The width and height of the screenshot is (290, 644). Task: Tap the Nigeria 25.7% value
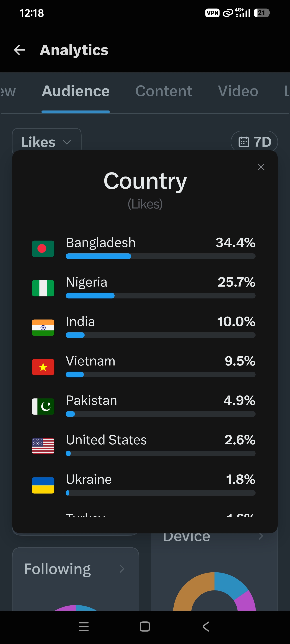click(x=236, y=282)
